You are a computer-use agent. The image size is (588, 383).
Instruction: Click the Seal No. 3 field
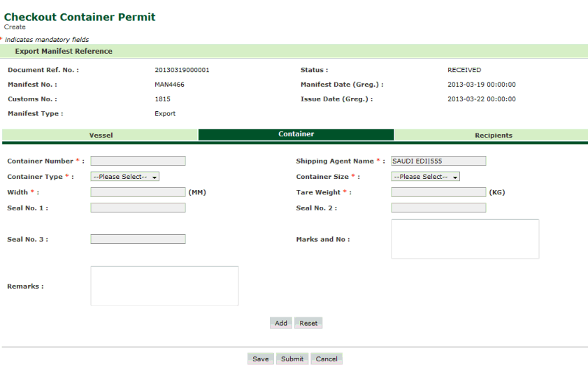(x=138, y=239)
